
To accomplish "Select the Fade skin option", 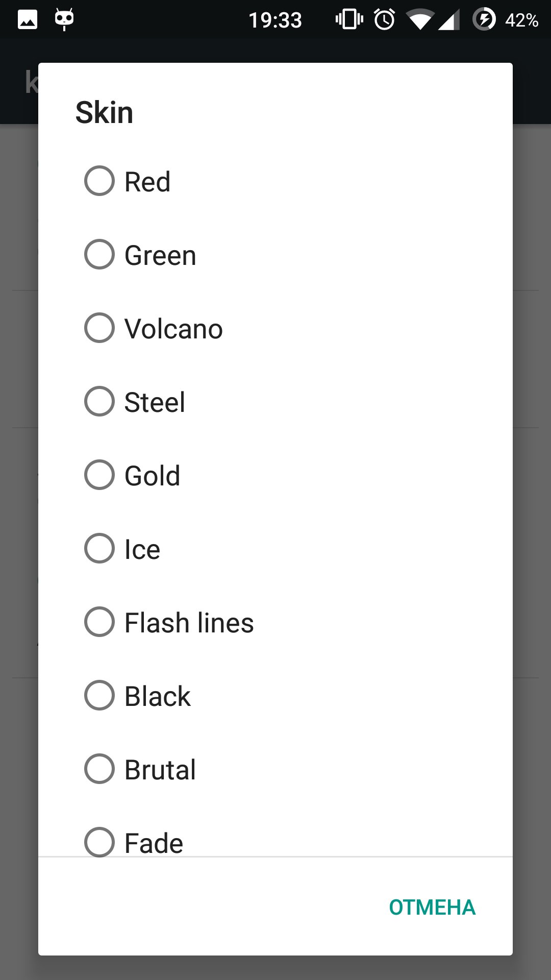I will [x=99, y=841].
